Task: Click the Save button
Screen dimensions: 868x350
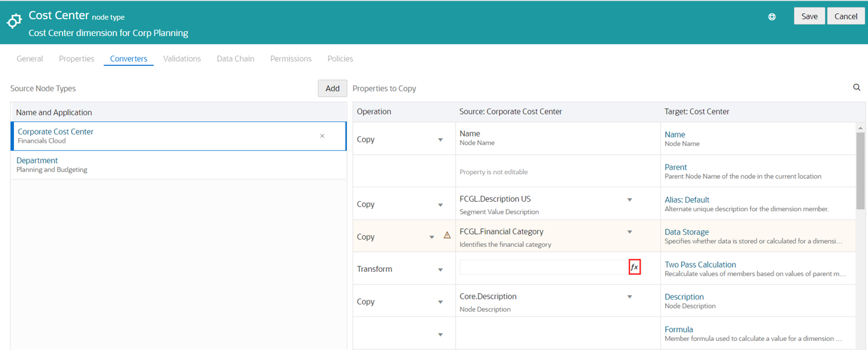Action: pos(809,16)
